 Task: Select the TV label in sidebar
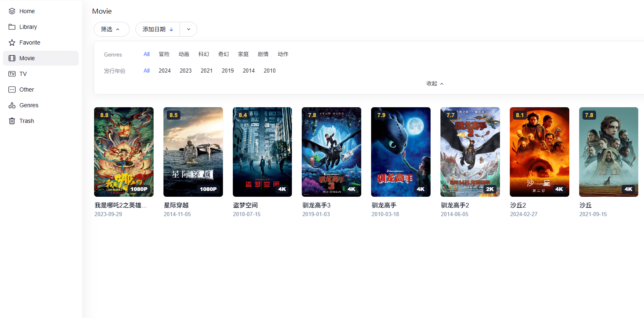[23, 74]
